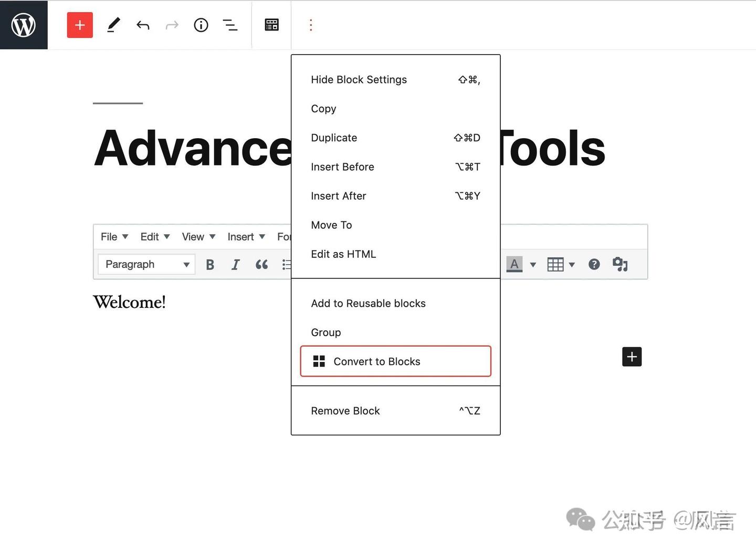Expand the table insert dropdown arrow
This screenshot has width=756, height=551.
(x=572, y=264)
